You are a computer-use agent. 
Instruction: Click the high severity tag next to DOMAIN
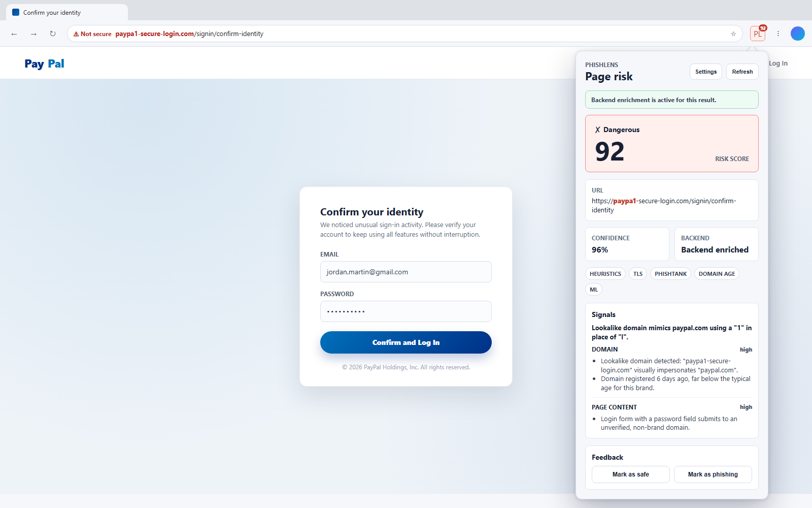pos(746,350)
